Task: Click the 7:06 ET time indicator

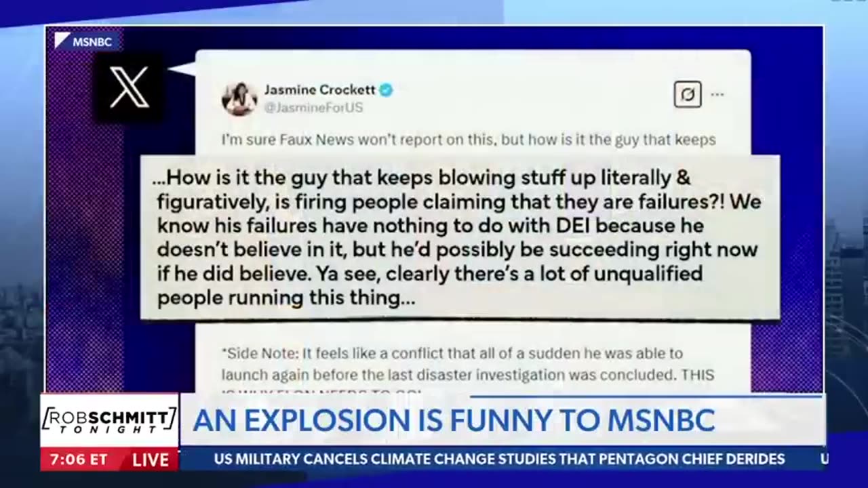Action: click(x=79, y=460)
